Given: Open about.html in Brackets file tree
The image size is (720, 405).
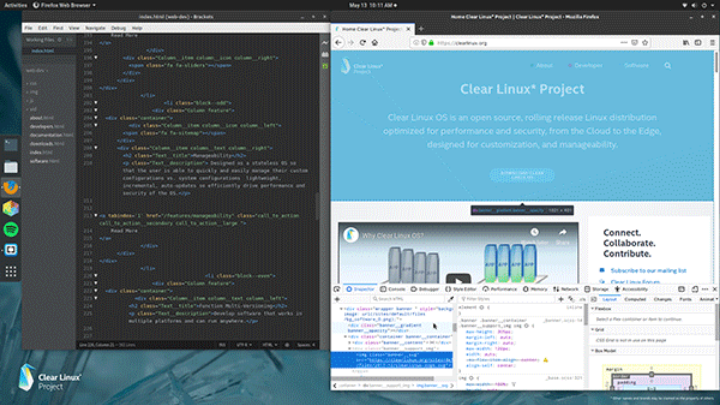Looking at the screenshot, I should [42, 118].
